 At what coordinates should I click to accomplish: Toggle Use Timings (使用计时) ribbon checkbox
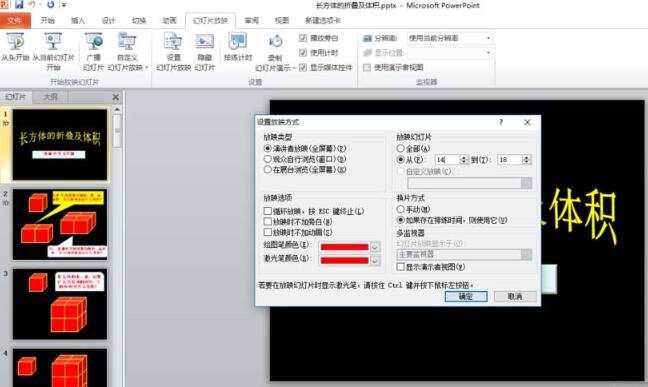303,53
